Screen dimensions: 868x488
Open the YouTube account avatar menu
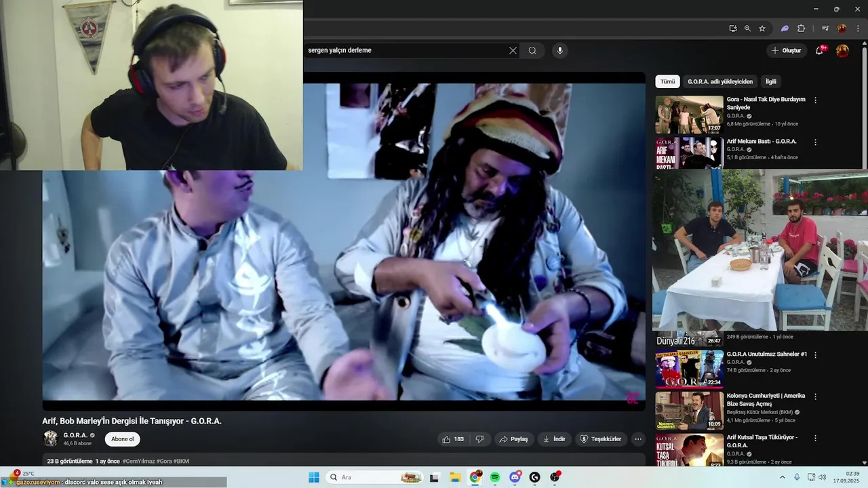click(x=842, y=51)
